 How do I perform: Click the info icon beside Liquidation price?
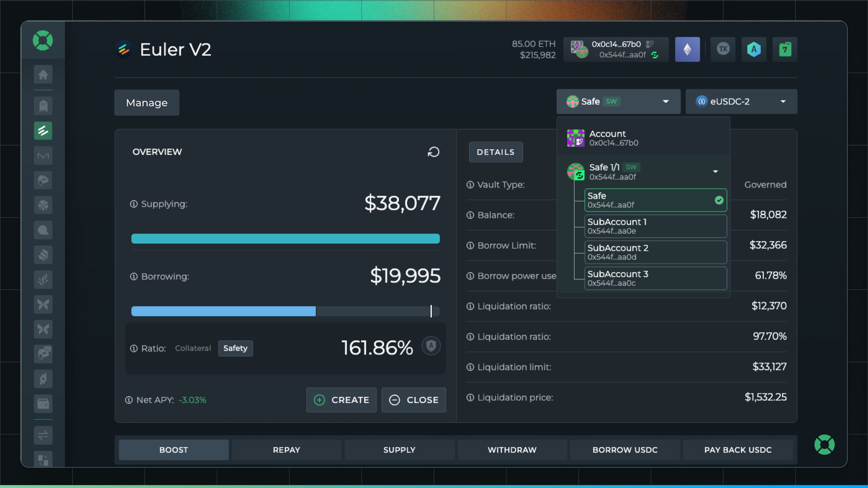(x=470, y=397)
